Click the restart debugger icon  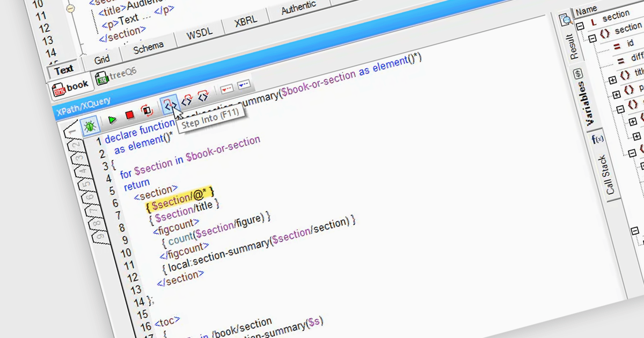(146, 111)
